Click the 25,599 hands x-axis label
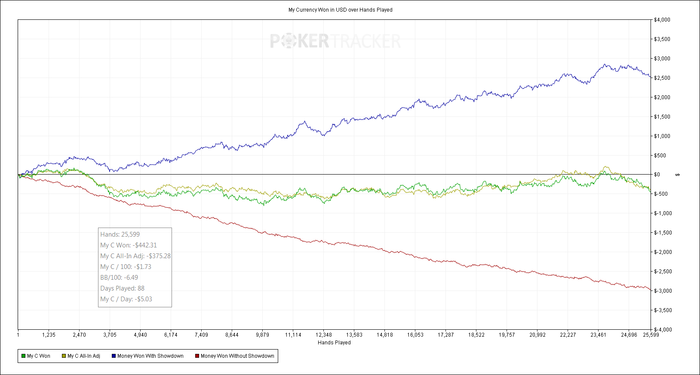Image resolution: width=700 pixels, height=375 pixels. click(650, 335)
